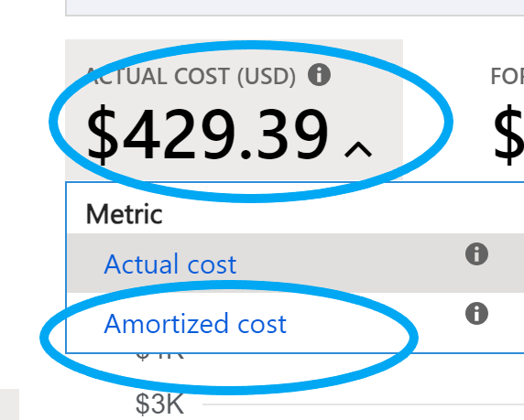
Task: Click the $3K horizontal gridline in chart
Action: [364, 404]
